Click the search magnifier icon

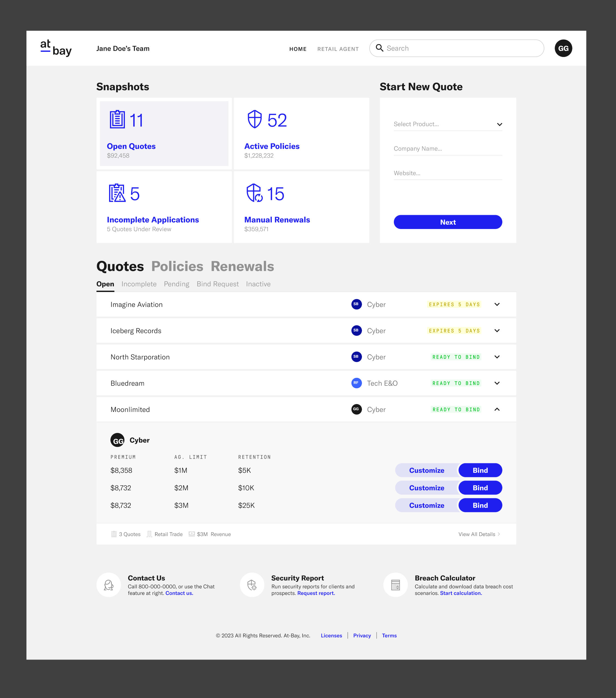point(379,48)
